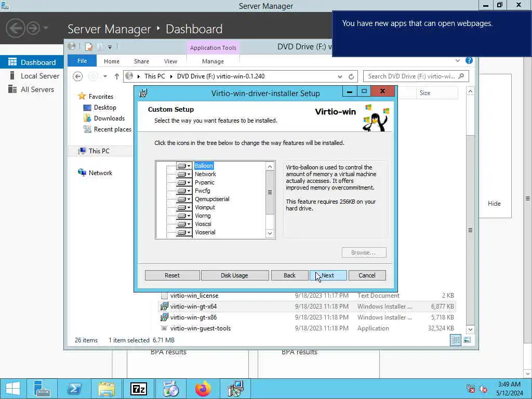Select the Network feature in the tree
This screenshot has height=399, width=532.
click(x=205, y=174)
